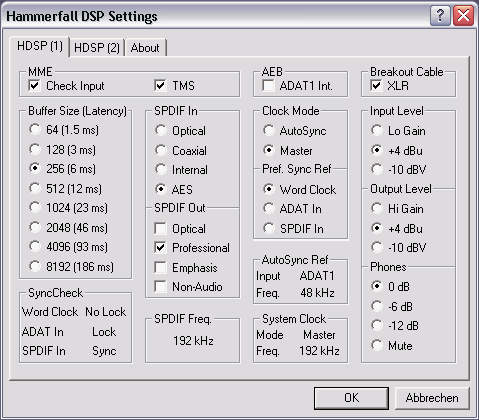Click SPDIF Freq. 192 kHz value
Screen dimensions: 479x420
pos(193,341)
